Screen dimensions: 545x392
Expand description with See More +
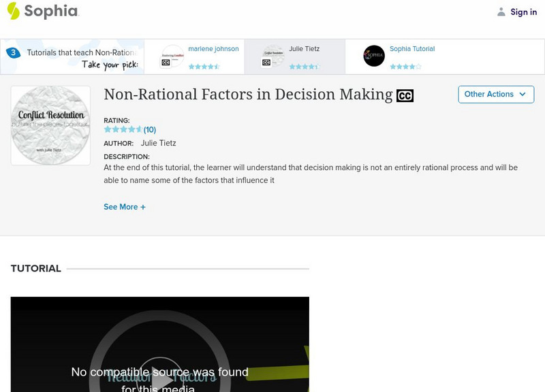(125, 207)
